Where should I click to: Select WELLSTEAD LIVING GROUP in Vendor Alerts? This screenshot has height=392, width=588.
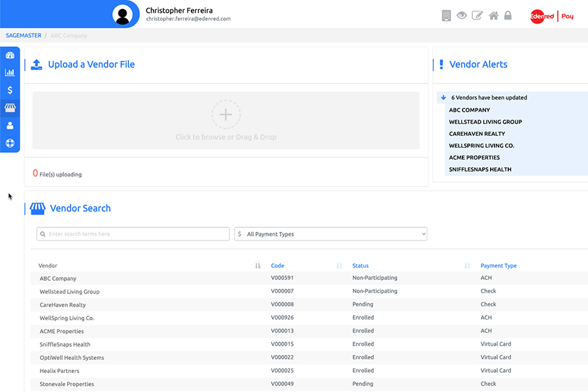coord(485,122)
